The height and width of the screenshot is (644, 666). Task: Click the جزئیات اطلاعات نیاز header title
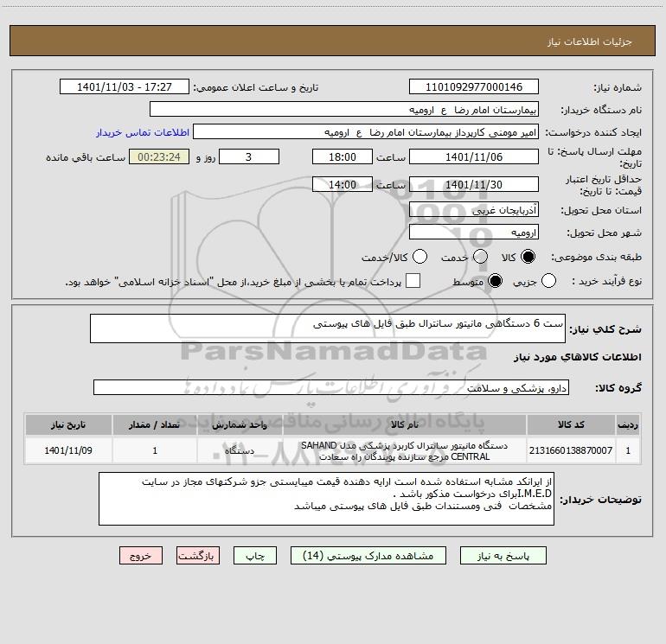[590, 41]
